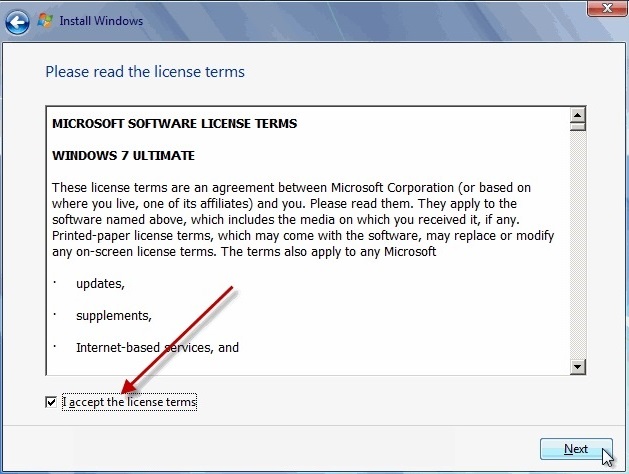The height and width of the screenshot is (474, 629).
Task: Click the 'Internet-based services, and' line
Action: point(157,347)
